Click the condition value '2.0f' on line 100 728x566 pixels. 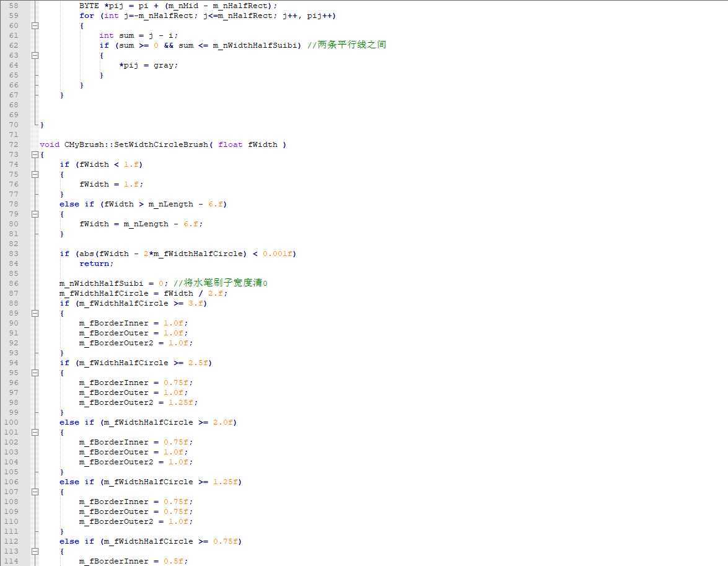(223, 422)
